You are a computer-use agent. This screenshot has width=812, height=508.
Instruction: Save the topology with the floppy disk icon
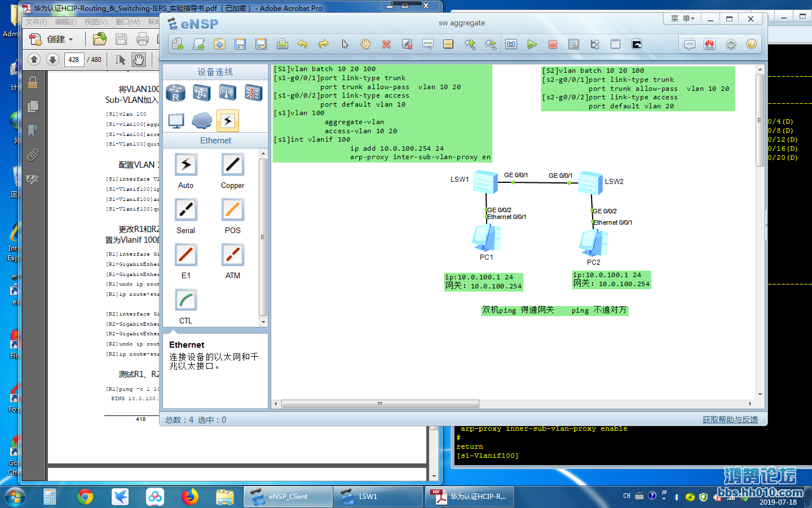pyautogui.click(x=240, y=44)
